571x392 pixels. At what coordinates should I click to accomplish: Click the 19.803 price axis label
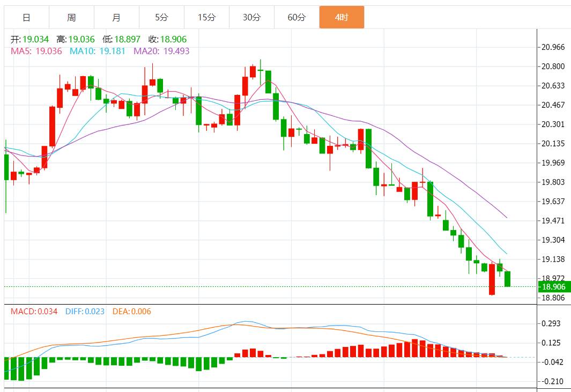click(x=553, y=182)
